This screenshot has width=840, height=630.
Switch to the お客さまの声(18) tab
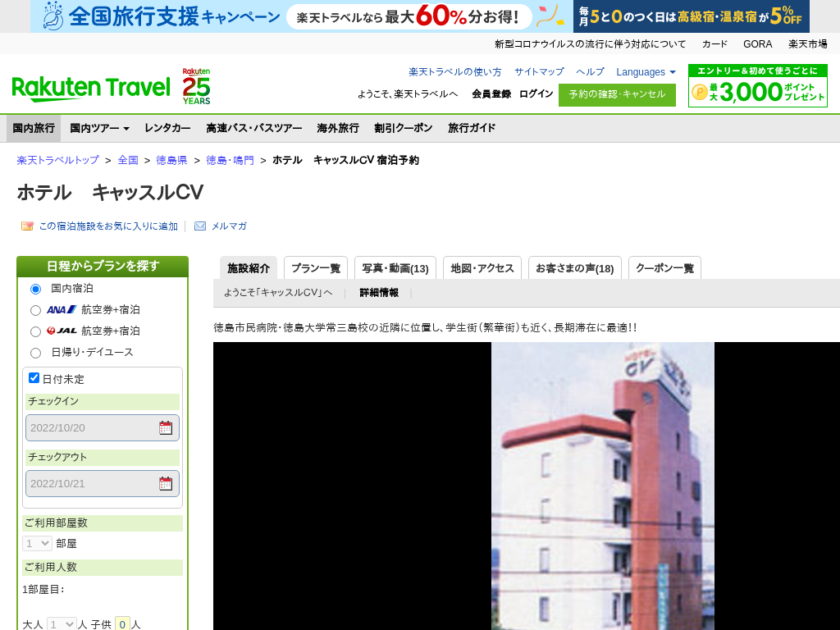(575, 268)
